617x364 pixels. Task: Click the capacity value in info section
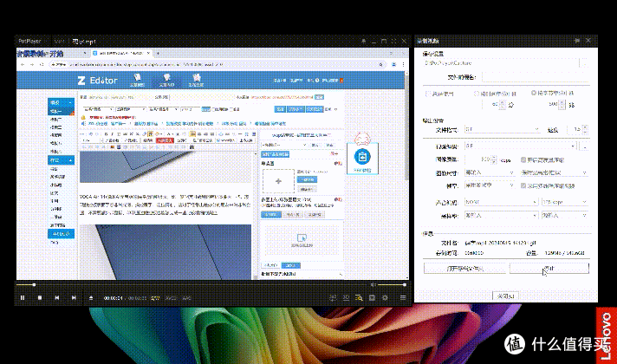point(565,253)
